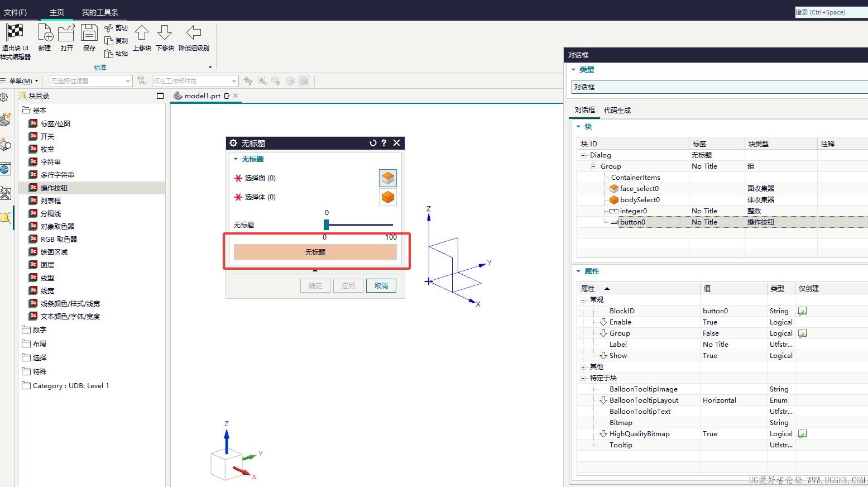
Task: Click the 打开 (Open) folder icon
Action: [x=67, y=33]
